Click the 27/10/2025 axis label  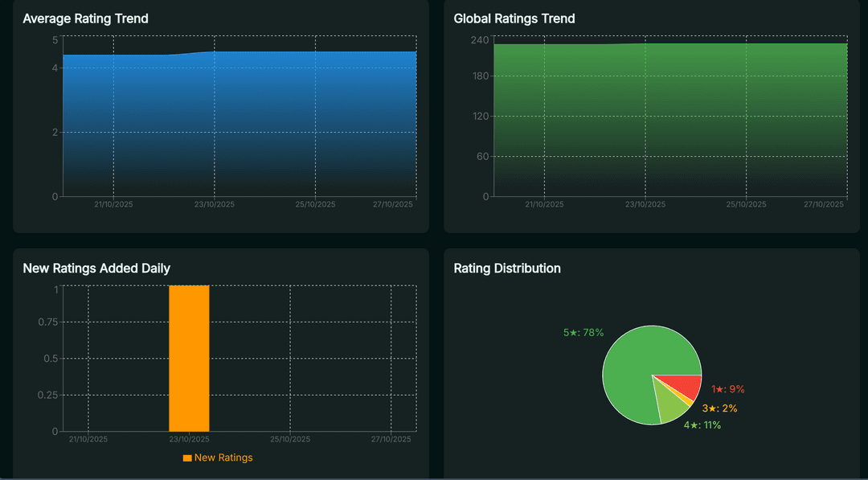(394, 204)
